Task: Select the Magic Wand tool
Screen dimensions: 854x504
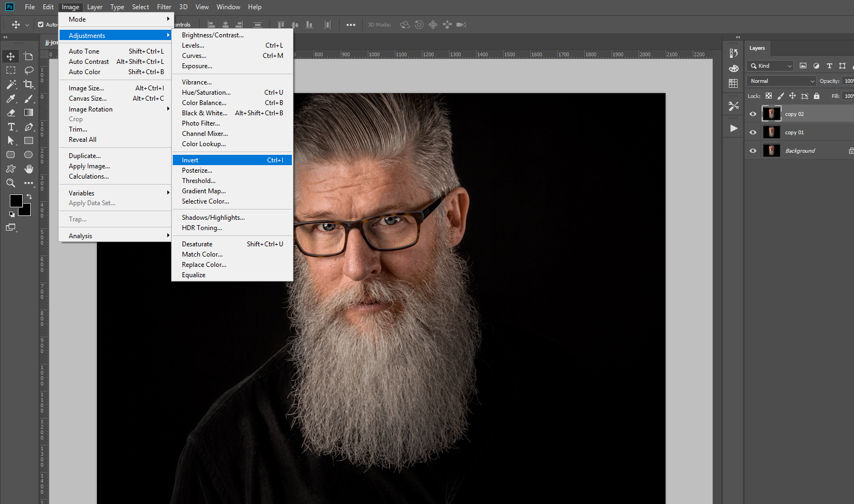Action: [x=11, y=84]
